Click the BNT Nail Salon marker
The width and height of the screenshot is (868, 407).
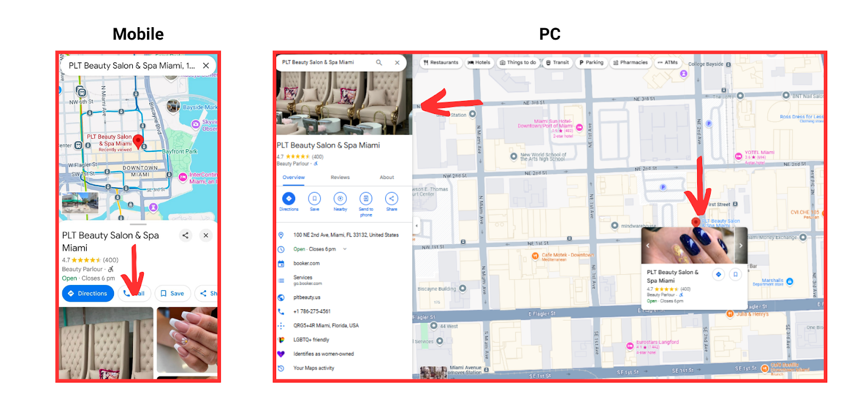point(786,96)
